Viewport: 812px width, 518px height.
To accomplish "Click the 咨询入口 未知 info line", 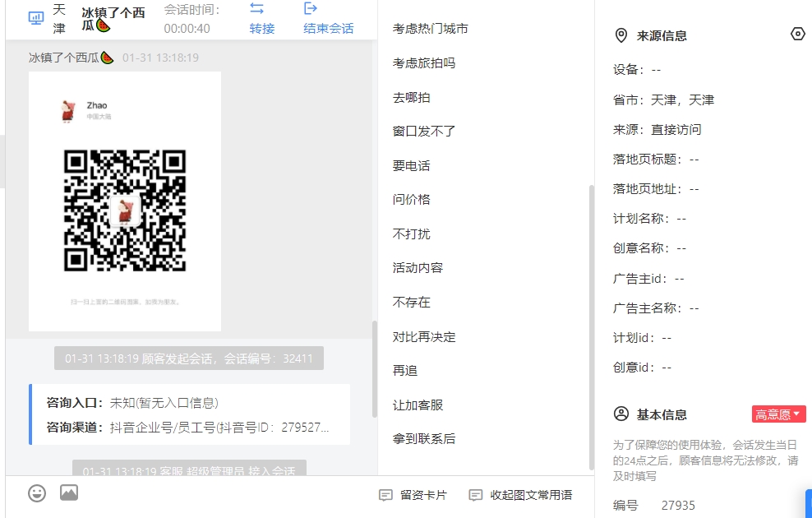I will (132, 403).
